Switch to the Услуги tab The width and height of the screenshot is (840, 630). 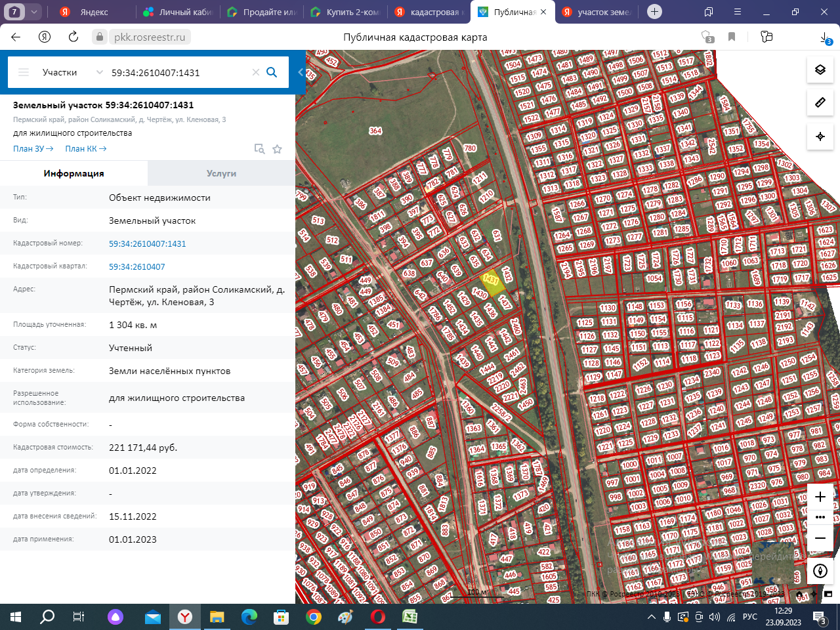tap(221, 173)
